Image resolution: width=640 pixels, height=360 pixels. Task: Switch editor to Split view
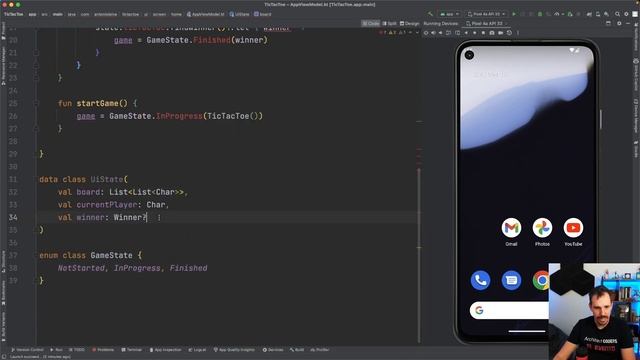click(x=389, y=23)
